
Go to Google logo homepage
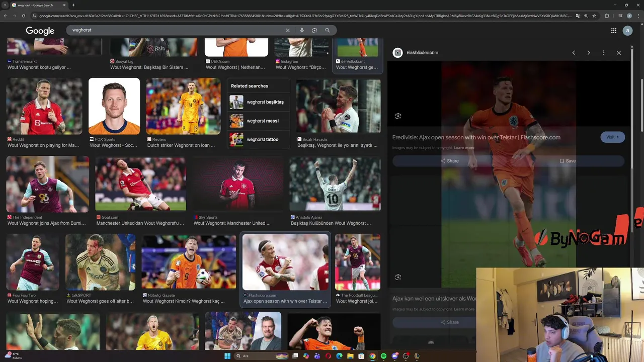pos(40,31)
